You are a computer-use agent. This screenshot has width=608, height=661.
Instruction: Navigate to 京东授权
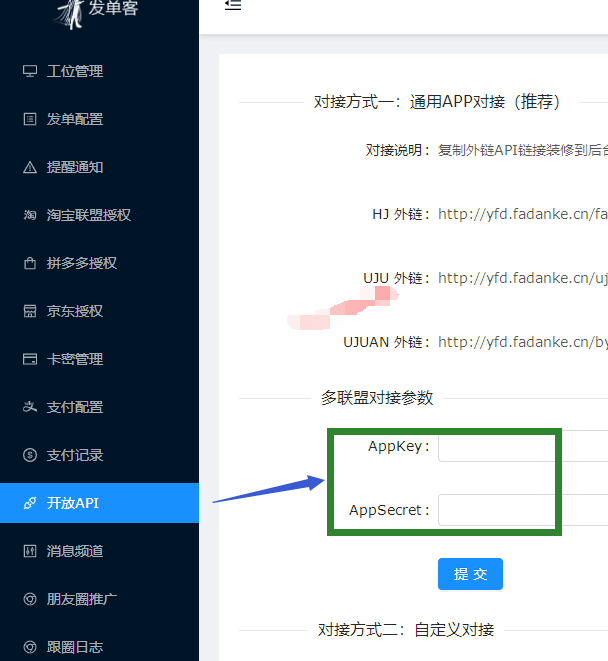tap(100, 311)
